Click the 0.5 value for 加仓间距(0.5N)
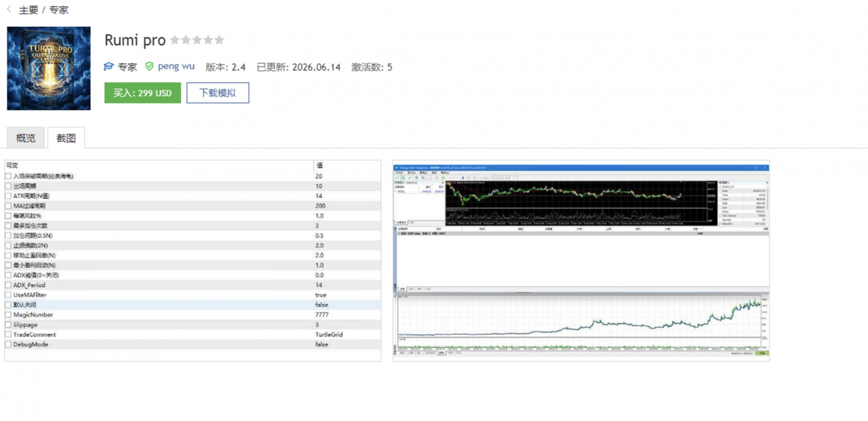Viewport: 868px width, 421px height. 319,236
